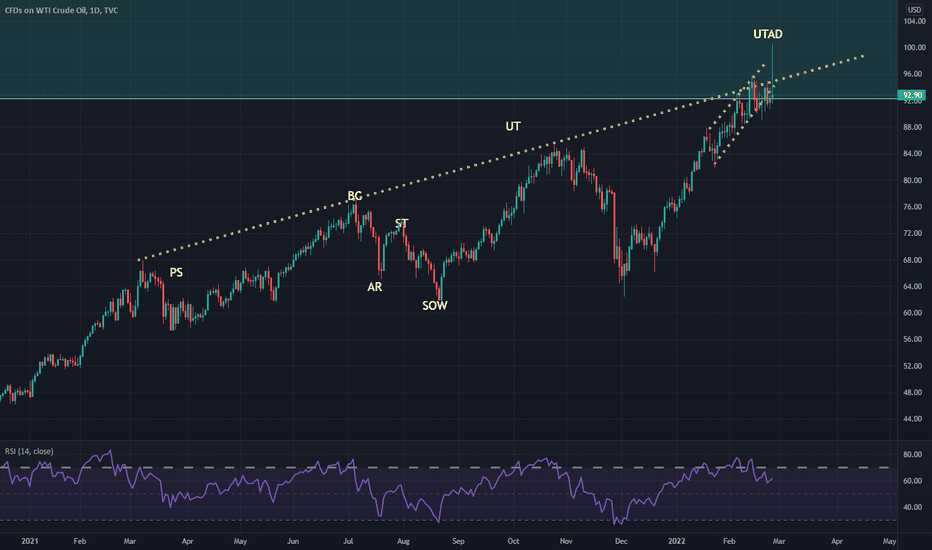Click the Aug label on time axis
Viewport: 932px width, 550px height.
[x=403, y=541]
